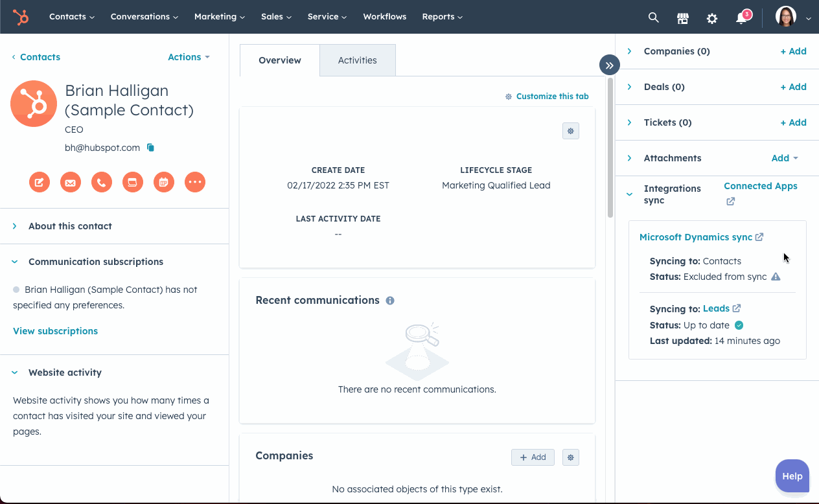Click the make call phone icon
Screen dimensions: 819x504
point(102,182)
